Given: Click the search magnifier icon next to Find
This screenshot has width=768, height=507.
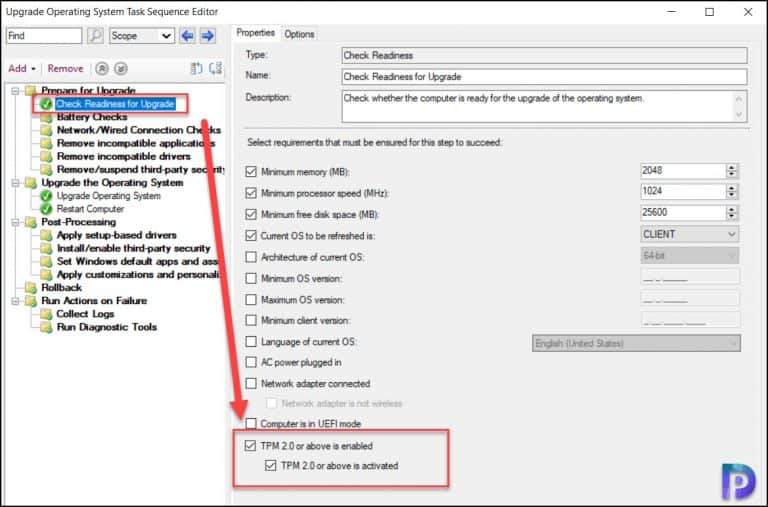Looking at the screenshot, I should coord(96,36).
